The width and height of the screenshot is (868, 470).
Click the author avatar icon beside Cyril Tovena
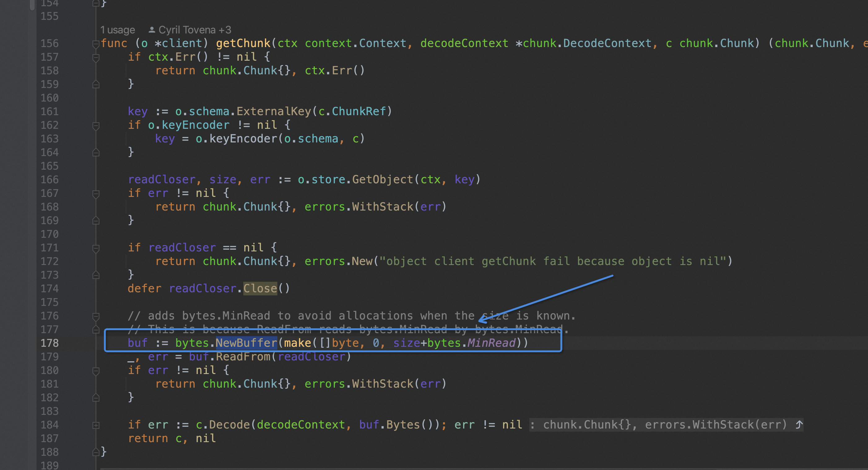pyautogui.click(x=152, y=29)
